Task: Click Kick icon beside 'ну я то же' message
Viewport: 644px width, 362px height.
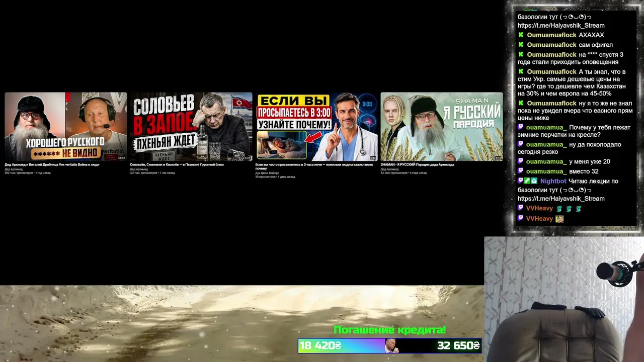Action: [x=521, y=104]
